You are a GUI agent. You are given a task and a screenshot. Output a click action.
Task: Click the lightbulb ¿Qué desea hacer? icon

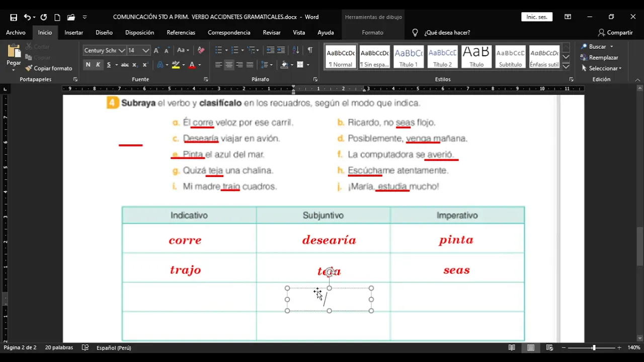point(415,33)
